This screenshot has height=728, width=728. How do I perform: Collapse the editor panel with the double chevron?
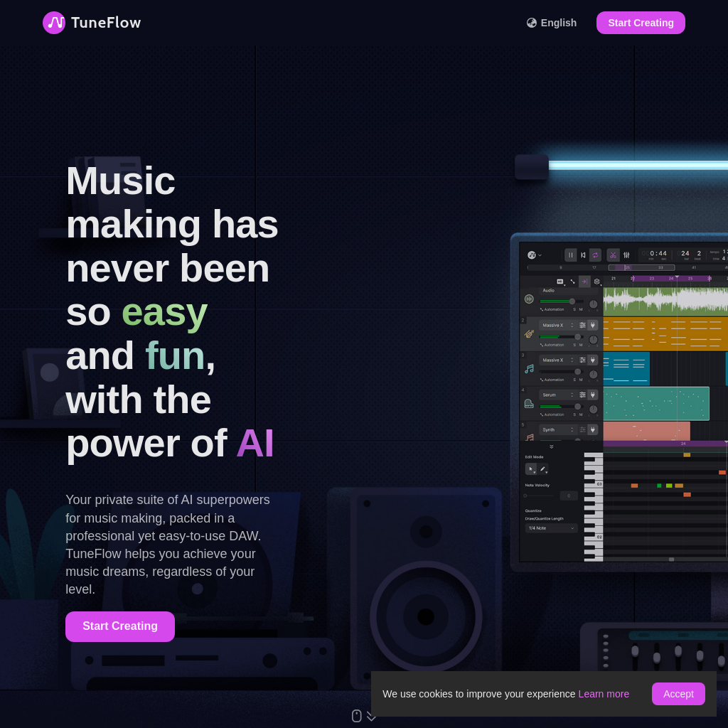pyautogui.click(x=551, y=446)
